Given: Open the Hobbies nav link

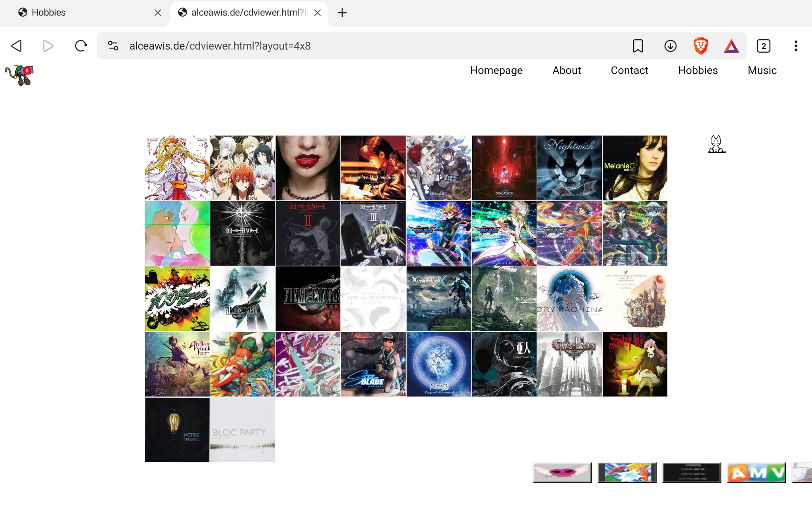Looking at the screenshot, I should click(698, 70).
